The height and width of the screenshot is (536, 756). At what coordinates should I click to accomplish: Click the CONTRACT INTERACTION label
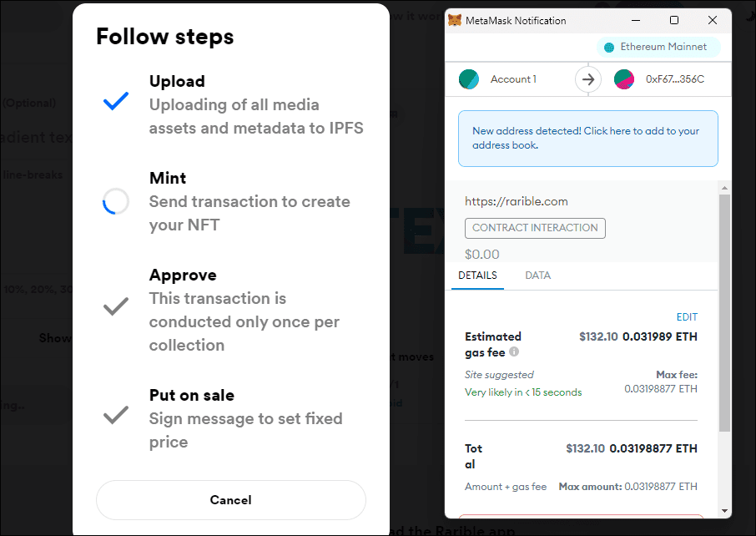535,228
